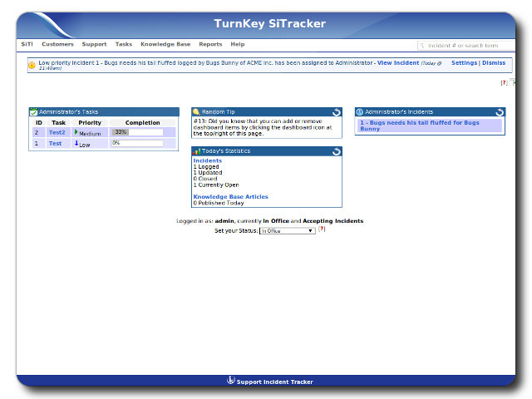The image size is (532, 399).
Task: Refresh the Random Tip dashboard panel
Action: 337,112
